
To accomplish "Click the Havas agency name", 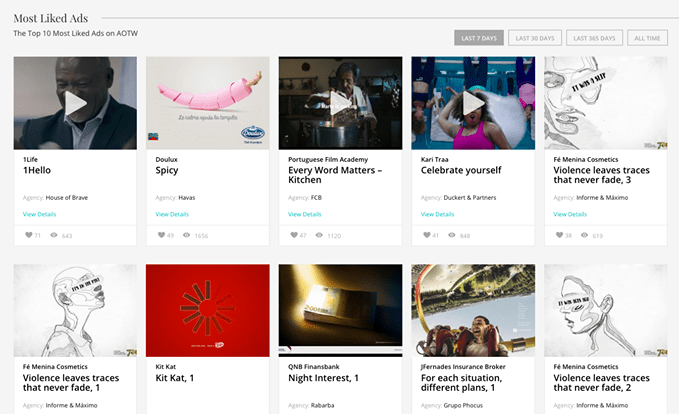I will click(187, 197).
